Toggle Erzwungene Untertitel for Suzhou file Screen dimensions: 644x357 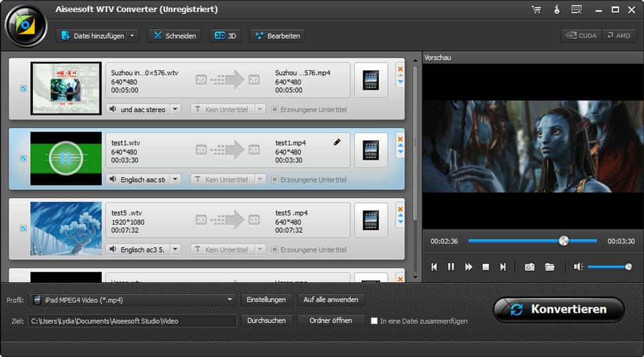click(x=274, y=109)
